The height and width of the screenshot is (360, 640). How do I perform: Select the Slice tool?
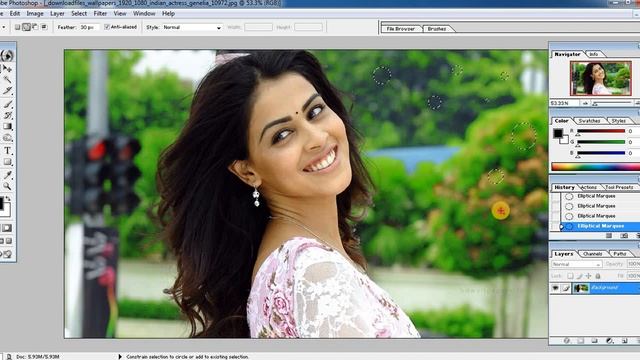pyautogui.click(x=7, y=91)
